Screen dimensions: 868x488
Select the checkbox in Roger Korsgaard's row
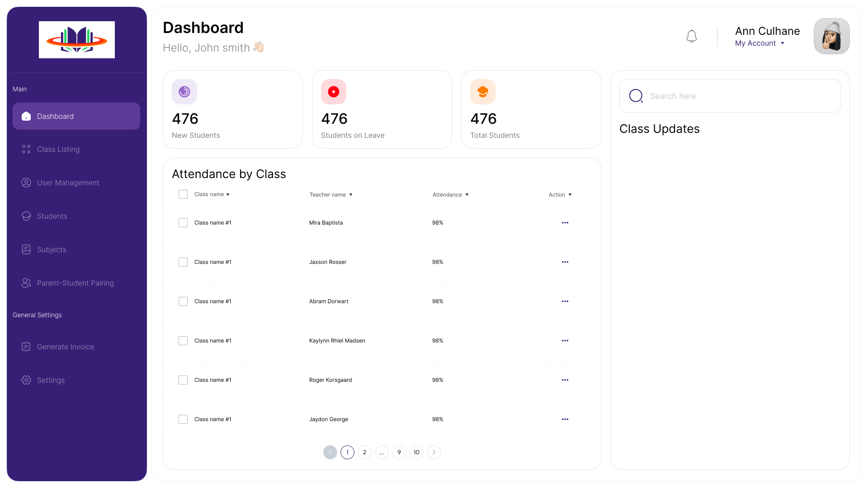tap(183, 380)
